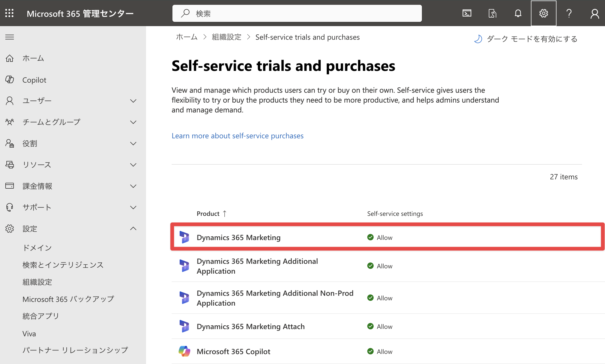
Task: Open Viva settings item
Action: pyautogui.click(x=29, y=334)
